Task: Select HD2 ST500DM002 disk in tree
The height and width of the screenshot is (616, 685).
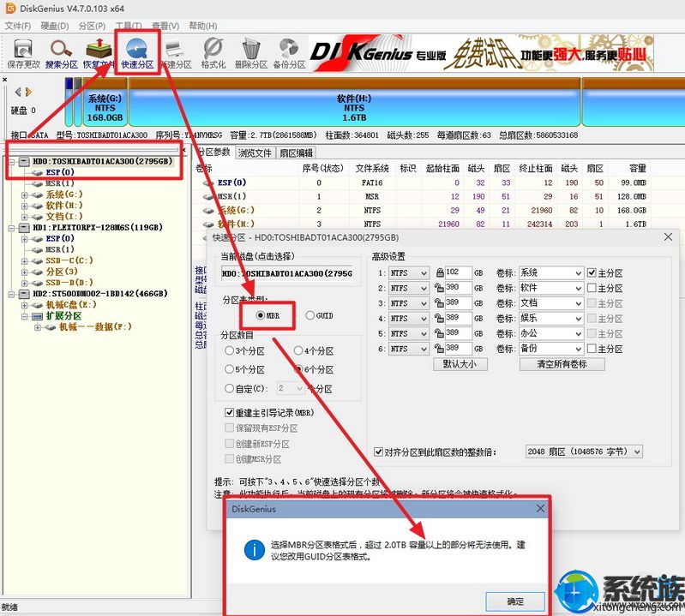Action: click(100, 294)
